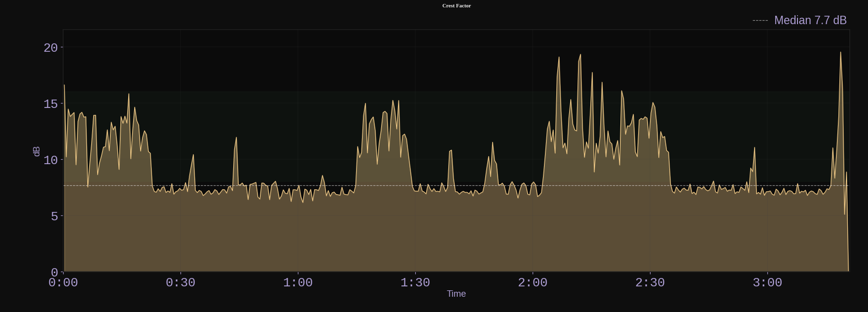The image size is (868, 312).
Task: Click the "2:30" time tick label
Action: point(650,283)
